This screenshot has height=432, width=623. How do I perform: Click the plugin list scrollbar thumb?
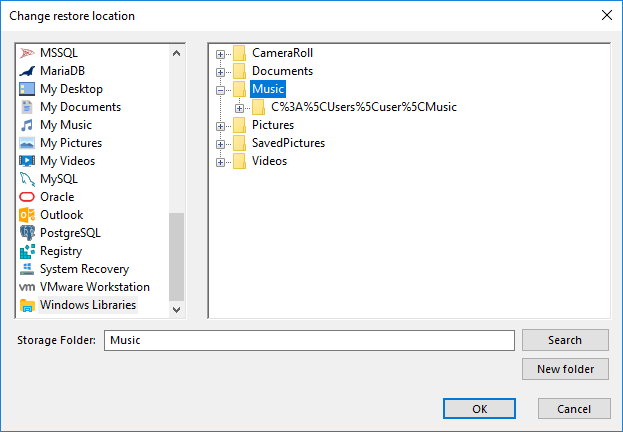[x=176, y=257]
